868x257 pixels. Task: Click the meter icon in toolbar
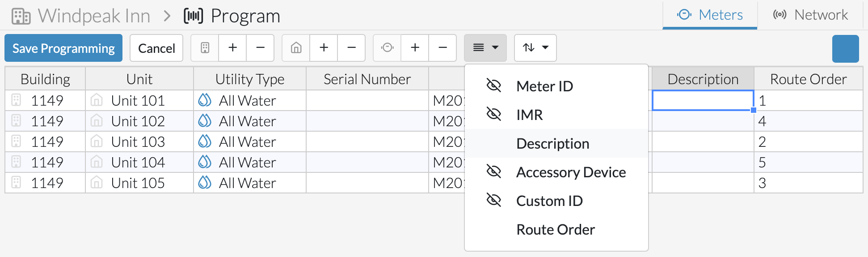[x=388, y=48]
